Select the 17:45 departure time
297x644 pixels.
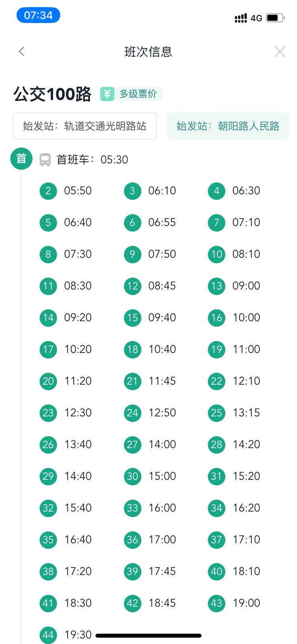tap(162, 571)
